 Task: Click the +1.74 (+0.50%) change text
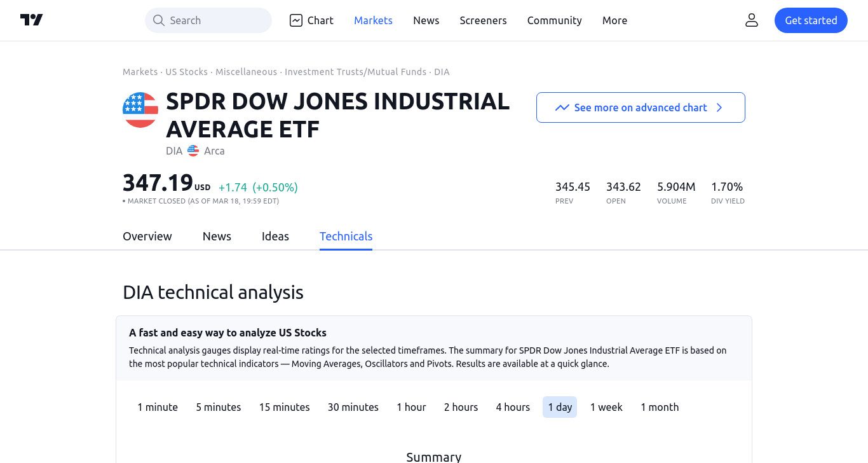258,187
